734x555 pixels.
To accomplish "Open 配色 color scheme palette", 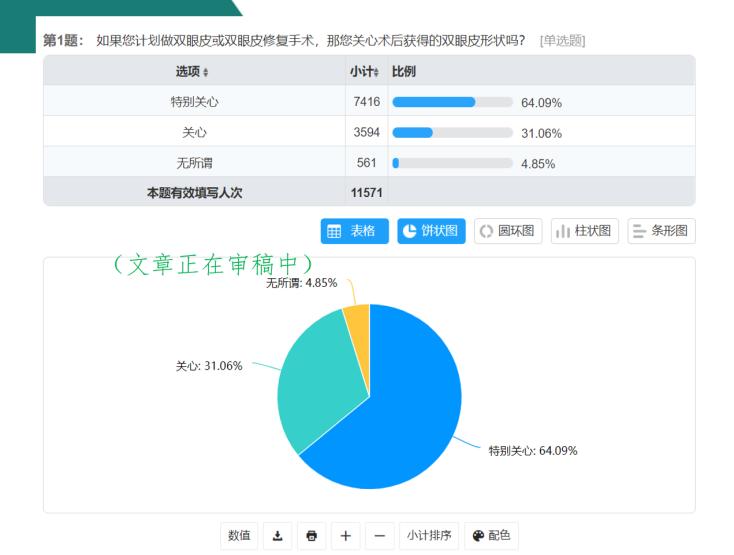I will coord(491,535).
